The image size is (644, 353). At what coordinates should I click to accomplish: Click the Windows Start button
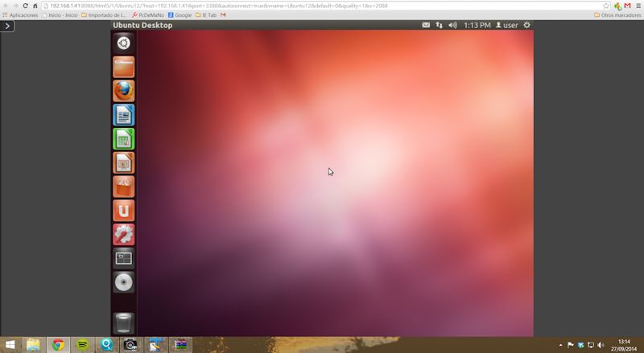10,345
